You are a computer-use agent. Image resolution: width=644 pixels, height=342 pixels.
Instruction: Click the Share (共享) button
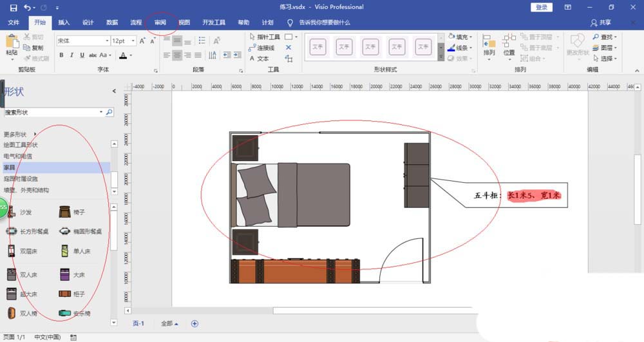[x=601, y=23]
